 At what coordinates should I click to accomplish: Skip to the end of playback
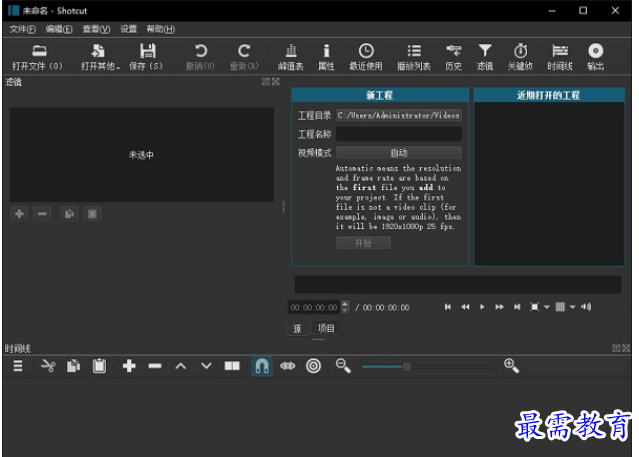517,307
